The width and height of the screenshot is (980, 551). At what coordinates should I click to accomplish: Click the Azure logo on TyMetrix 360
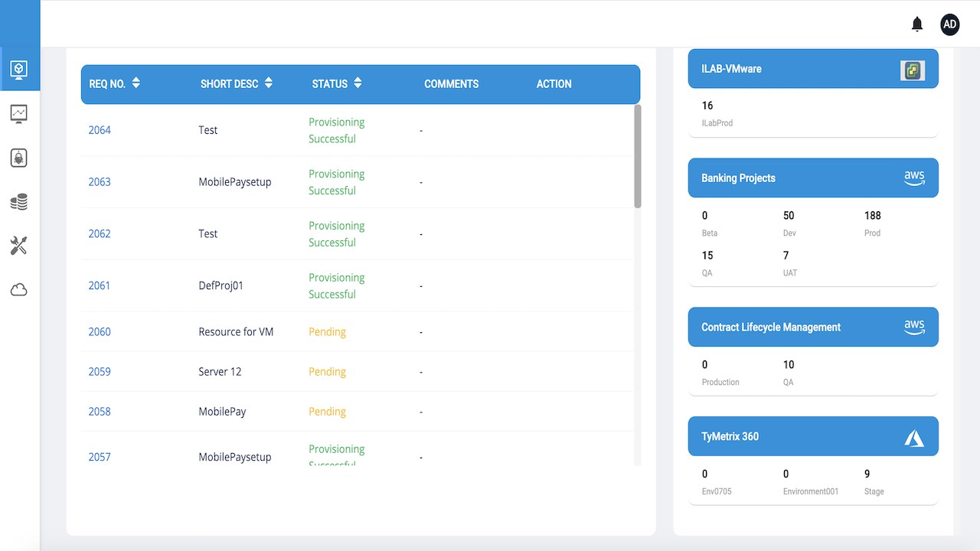(914, 438)
